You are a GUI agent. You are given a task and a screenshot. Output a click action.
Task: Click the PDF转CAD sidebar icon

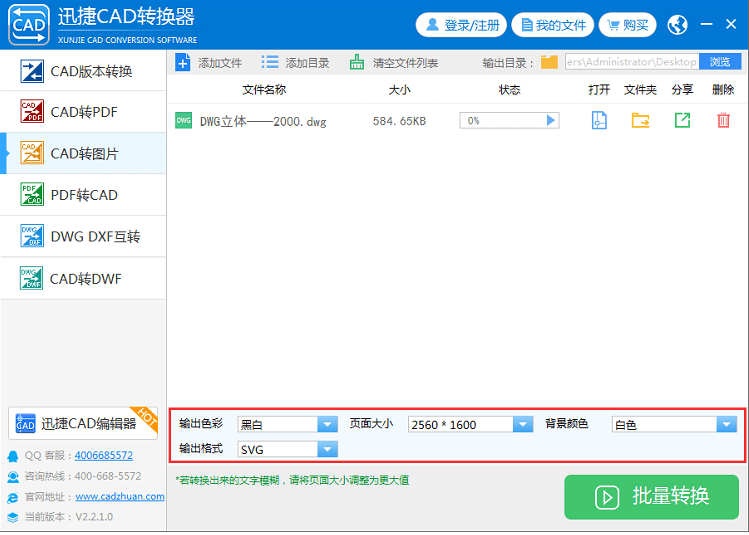point(32,194)
